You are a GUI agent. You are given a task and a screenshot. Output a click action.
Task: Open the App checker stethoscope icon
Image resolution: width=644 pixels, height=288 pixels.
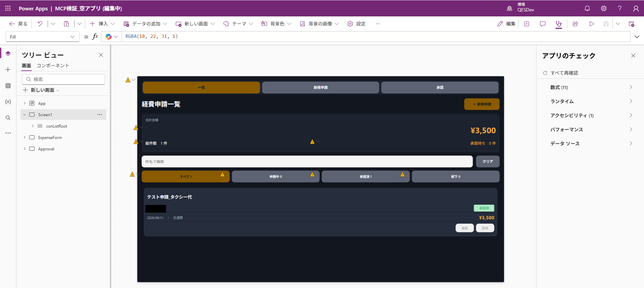coord(559,24)
